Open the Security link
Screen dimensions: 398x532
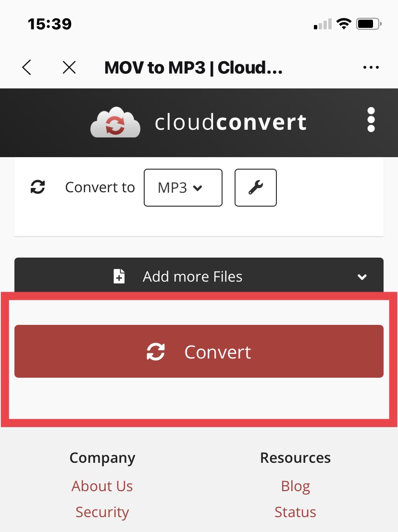coord(102,512)
